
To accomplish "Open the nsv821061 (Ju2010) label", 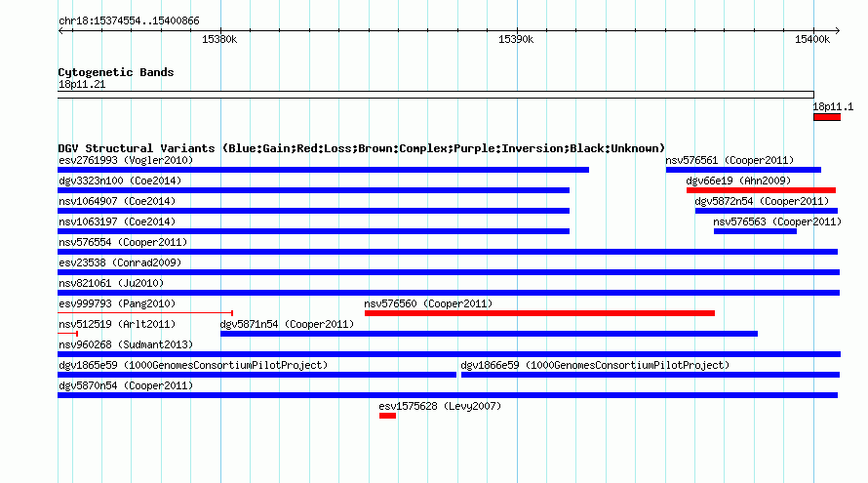I will click(x=111, y=283).
